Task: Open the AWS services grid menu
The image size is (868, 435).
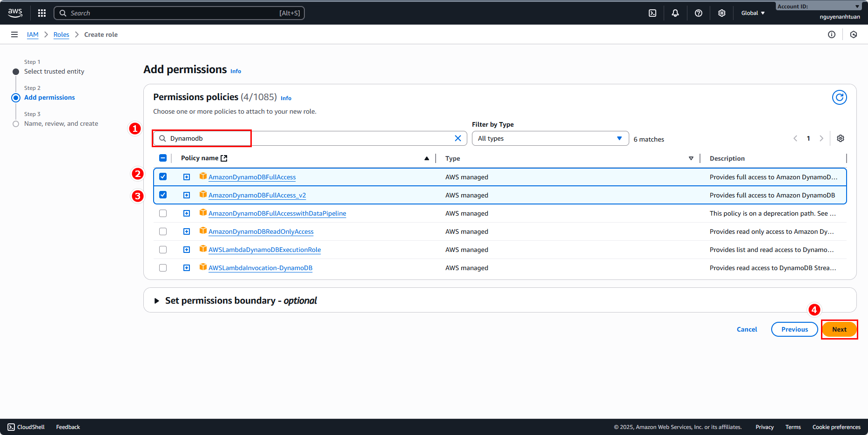Action: 42,13
